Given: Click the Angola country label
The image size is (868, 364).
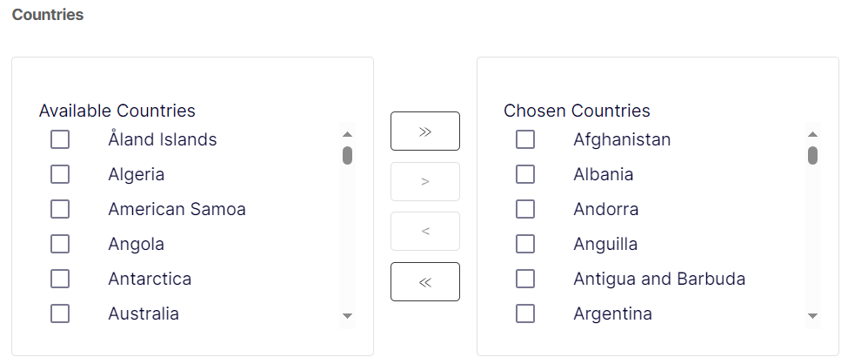Looking at the screenshot, I should 136,244.
